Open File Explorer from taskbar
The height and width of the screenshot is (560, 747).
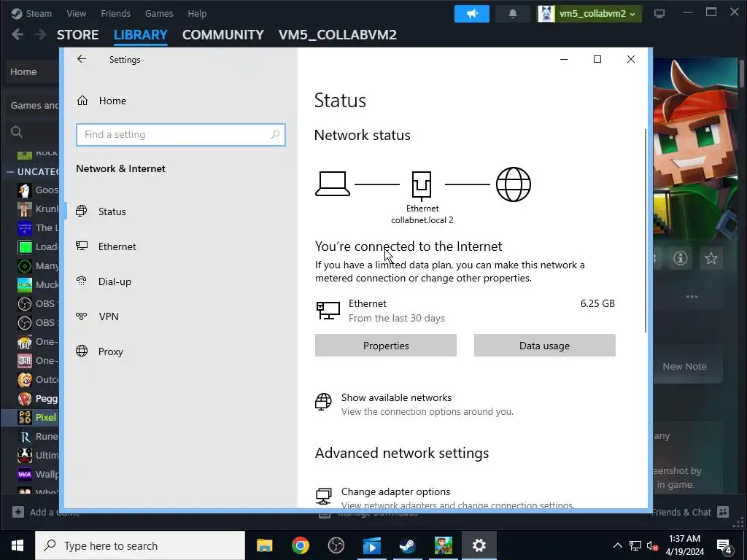click(x=264, y=545)
